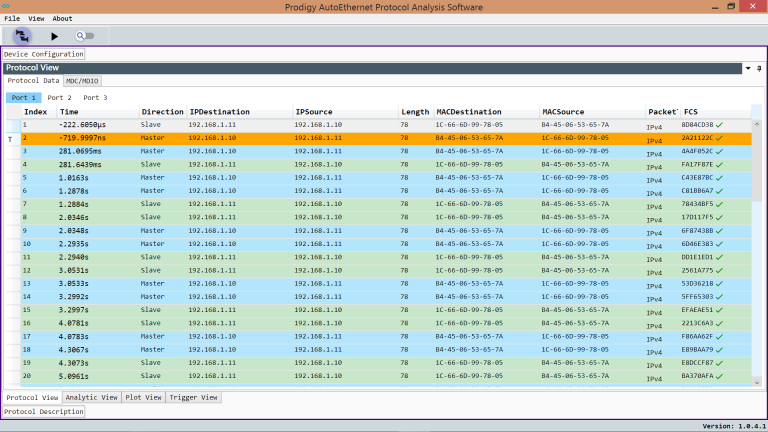Click the application logo icon in title bar
The image size is (768, 432).
[x=6, y=6]
